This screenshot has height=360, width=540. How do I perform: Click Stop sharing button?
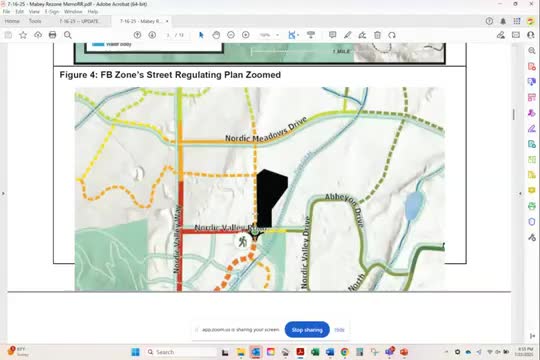[307, 330]
